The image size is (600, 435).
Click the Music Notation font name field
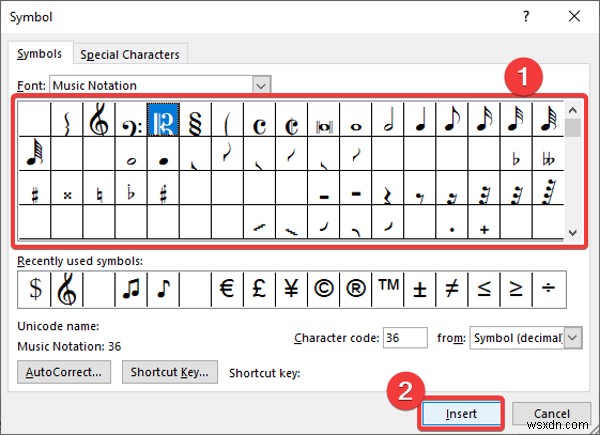click(151, 85)
